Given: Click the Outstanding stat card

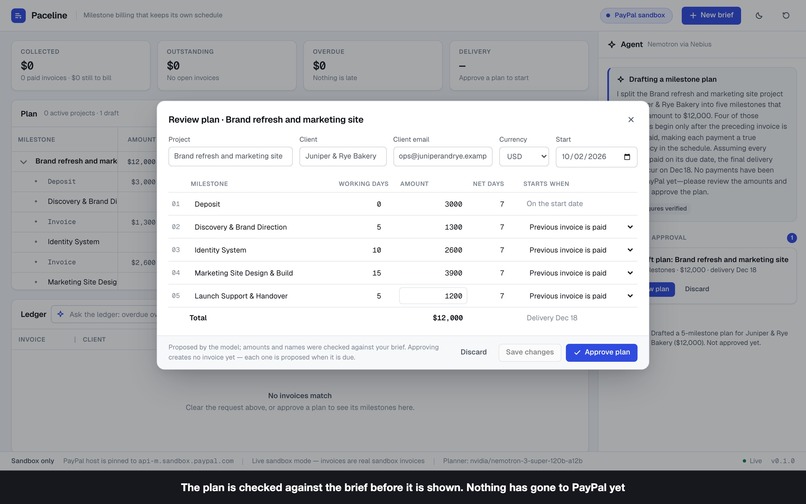Looking at the screenshot, I should click(x=227, y=66).
